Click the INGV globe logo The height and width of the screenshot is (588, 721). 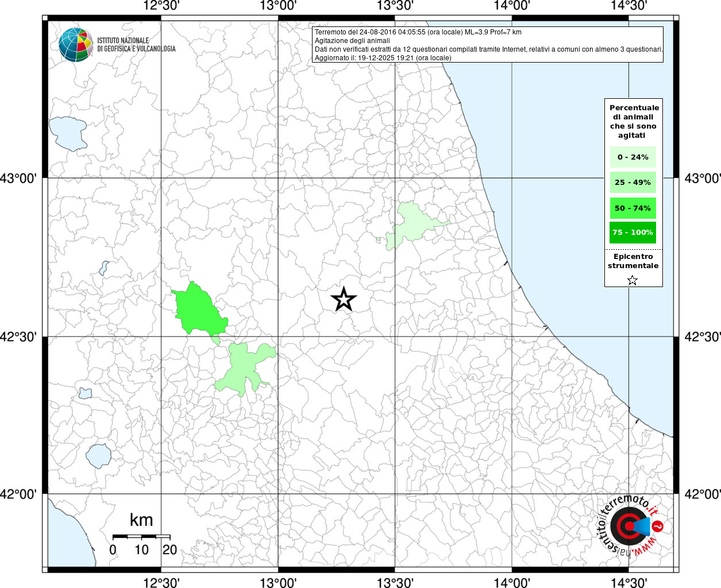click(x=76, y=45)
